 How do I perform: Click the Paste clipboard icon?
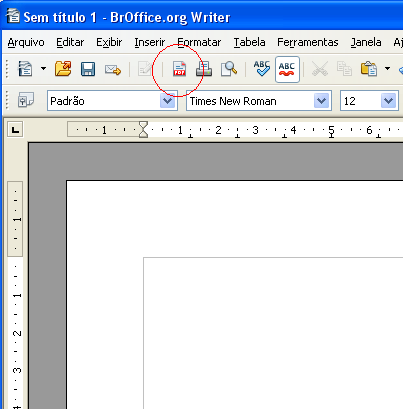tap(369, 69)
